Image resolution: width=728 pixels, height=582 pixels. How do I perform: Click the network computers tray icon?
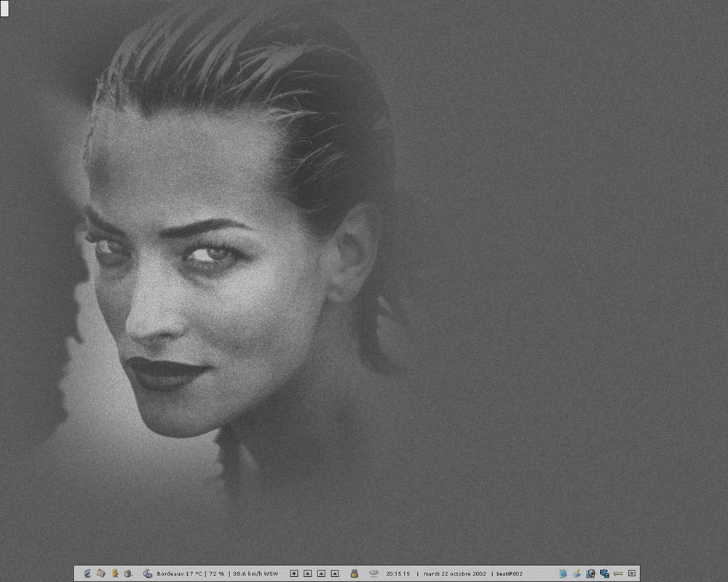click(x=604, y=573)
